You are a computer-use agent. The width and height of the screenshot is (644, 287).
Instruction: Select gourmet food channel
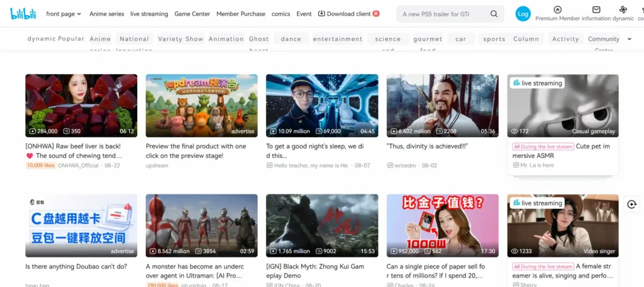[428, 39]
